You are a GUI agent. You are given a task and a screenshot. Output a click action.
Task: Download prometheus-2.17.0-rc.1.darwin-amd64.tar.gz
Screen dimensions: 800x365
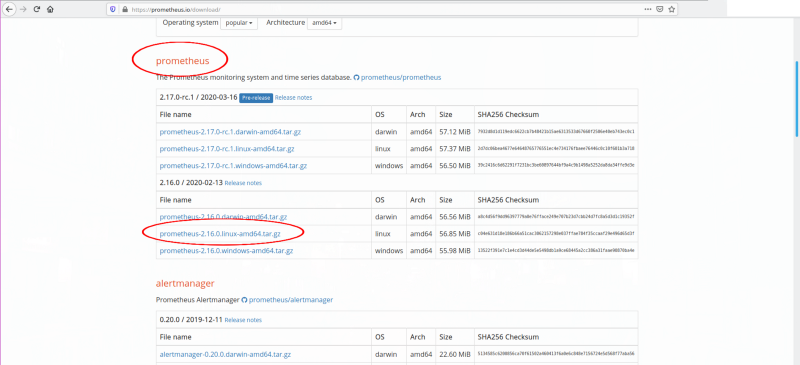point(230,132)
